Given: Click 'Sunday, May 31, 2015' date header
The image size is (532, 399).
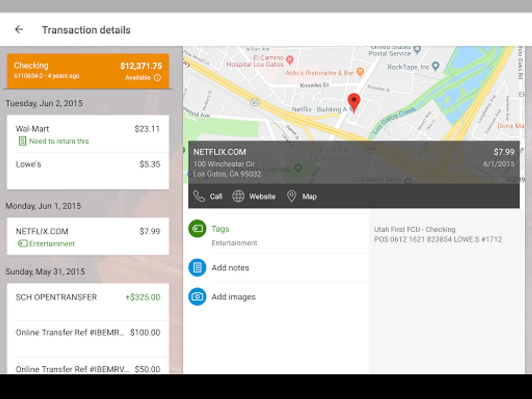Looking at the screenshot, I should [x=45, y=272].
